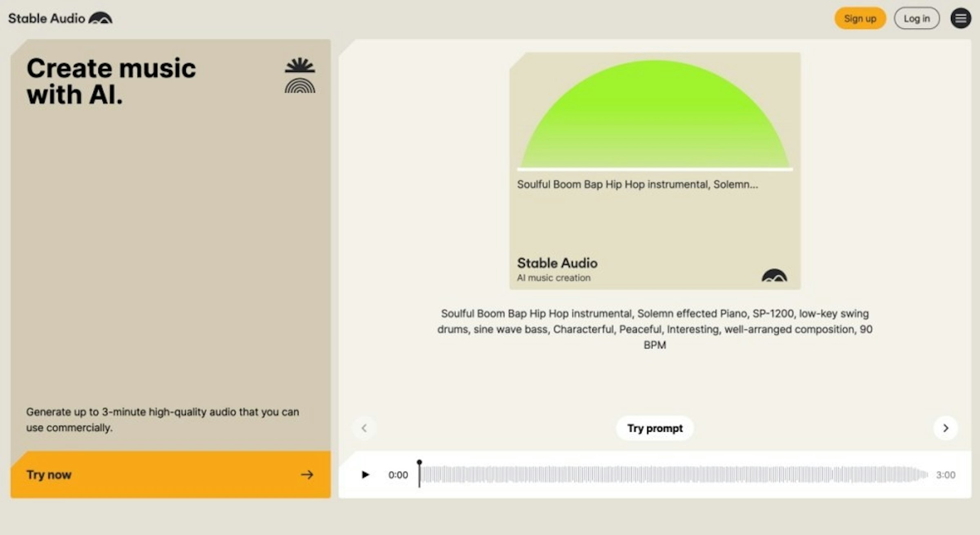980x535 pixels.
Task: Click the arrow icon on Try now
Action: point(307,475)
